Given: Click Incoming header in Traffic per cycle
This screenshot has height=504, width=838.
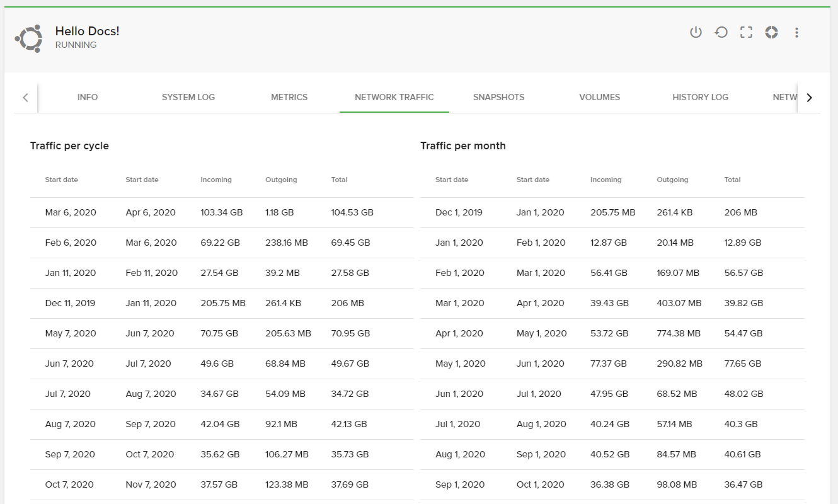Looking at the screenshot, I should click(x=216, y=180).
